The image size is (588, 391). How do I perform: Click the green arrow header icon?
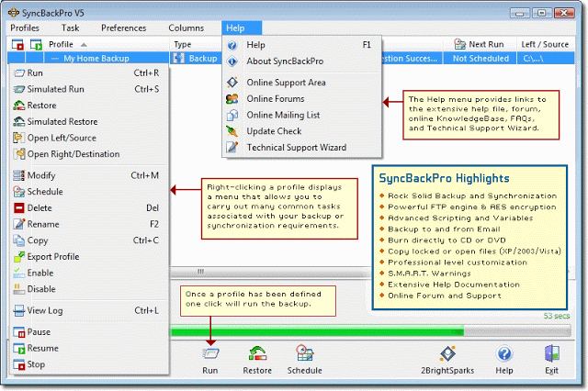pos(36,45)
